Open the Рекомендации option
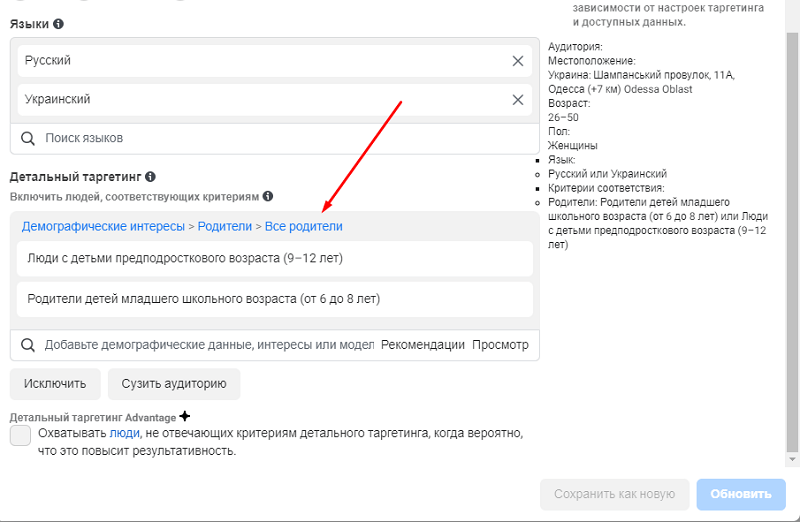The height and width of the screenshot is (522, 800). [x=422, y=345]
